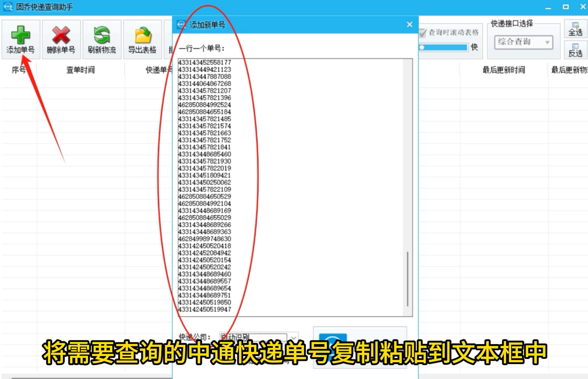Close the 添加新单号 dialog

click(x=409, y=24)
